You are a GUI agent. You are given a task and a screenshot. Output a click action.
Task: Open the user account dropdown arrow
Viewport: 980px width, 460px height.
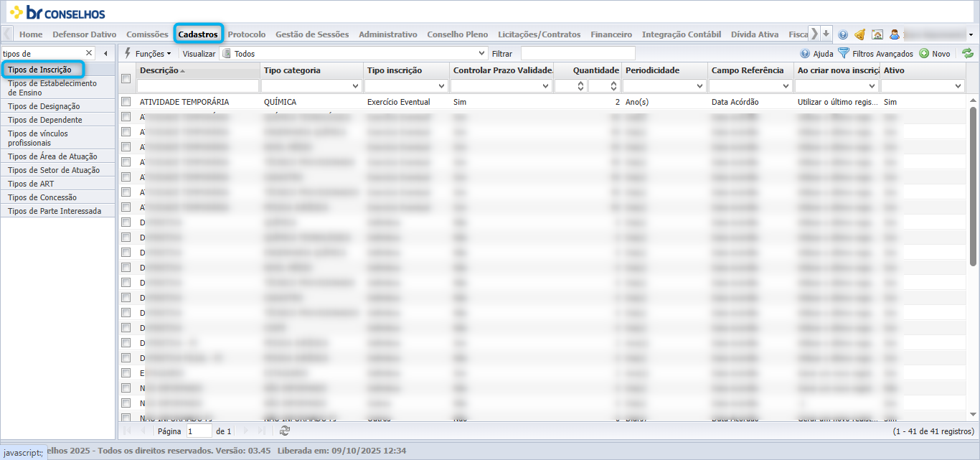(x=971, y=34)
